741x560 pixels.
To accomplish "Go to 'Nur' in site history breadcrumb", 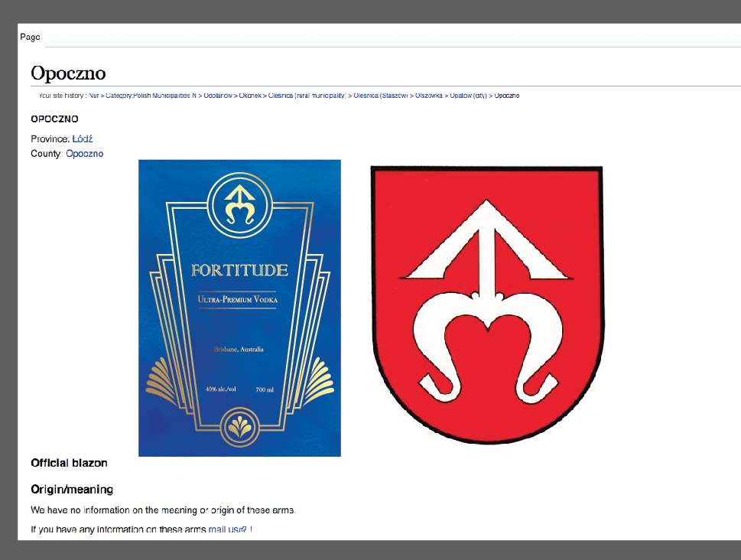I will (x=94, y=96).
